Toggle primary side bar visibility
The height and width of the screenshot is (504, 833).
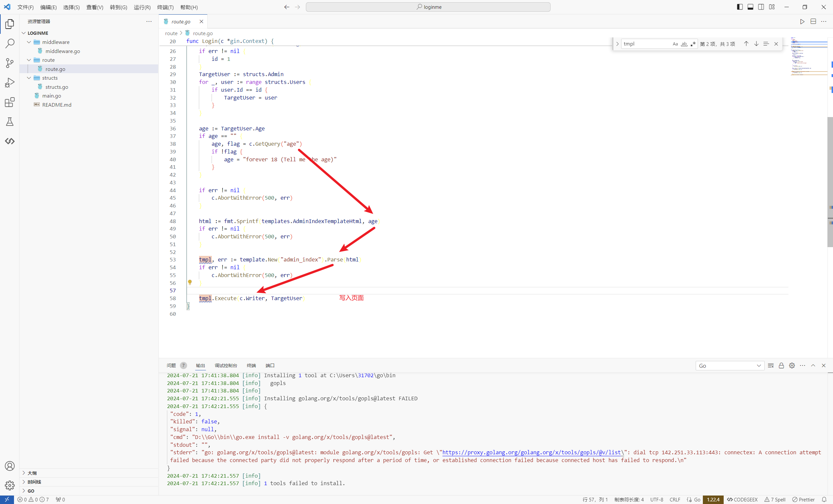click(x=740, y=7)
